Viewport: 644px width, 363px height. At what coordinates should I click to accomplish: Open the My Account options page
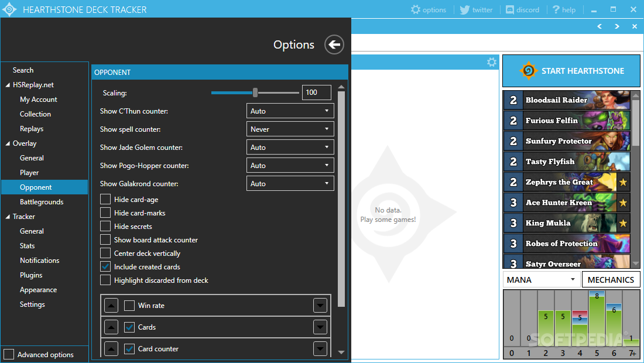[x=39, y=100]
